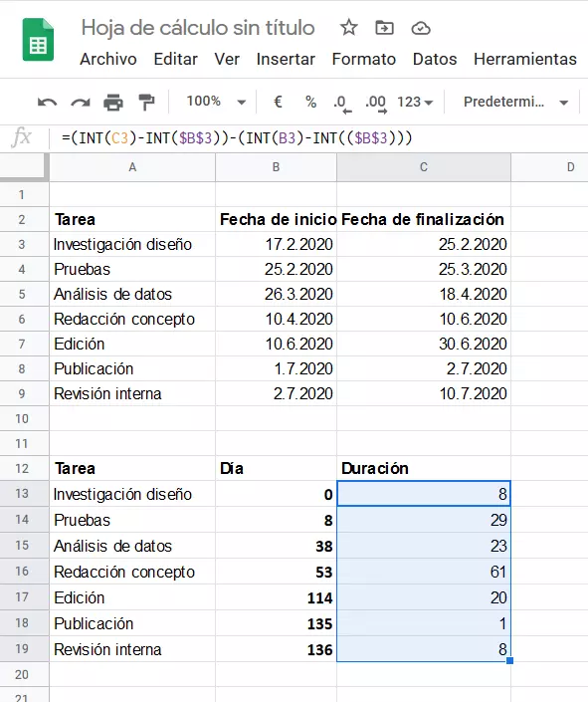Select column A header
Screen dimensions: 588x702
coord(132,167)
